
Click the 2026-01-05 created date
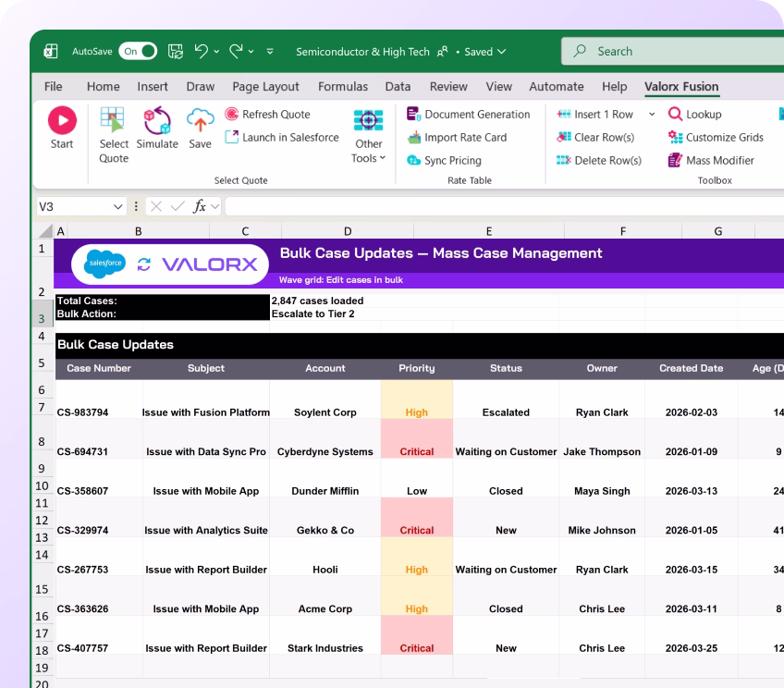pyautogui.click(x=691, y=518)
